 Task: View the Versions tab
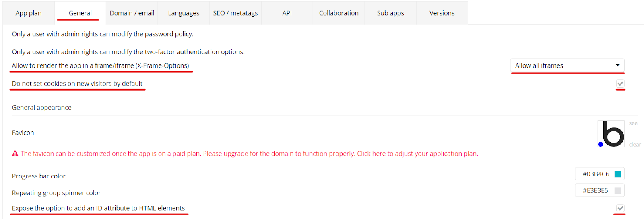point(442,13)
